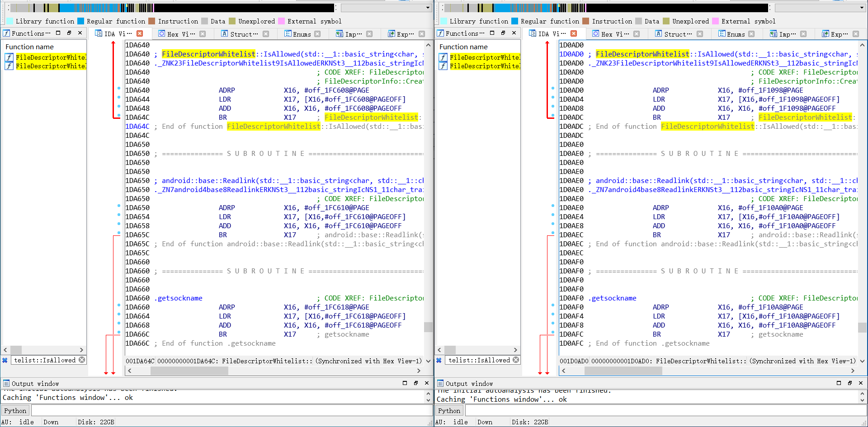Click the blue filter cross icon in left window
The image size is (868, 427).
[x=5, y=360]
